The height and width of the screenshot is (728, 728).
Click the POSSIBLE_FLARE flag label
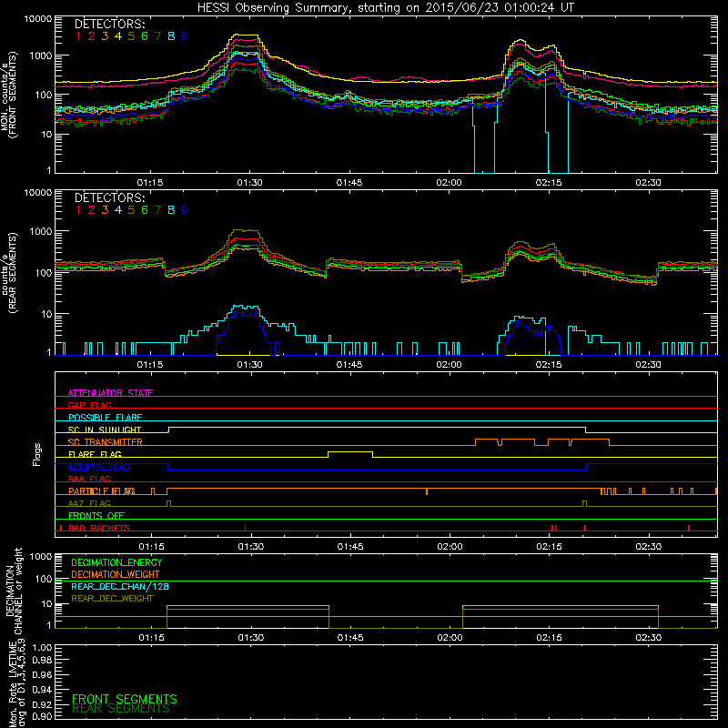(105, 418)
